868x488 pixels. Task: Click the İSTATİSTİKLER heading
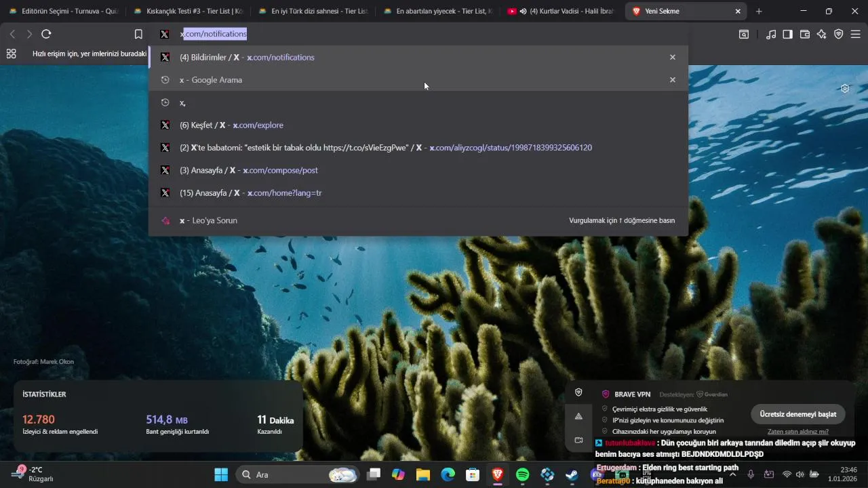pos(44,394)
